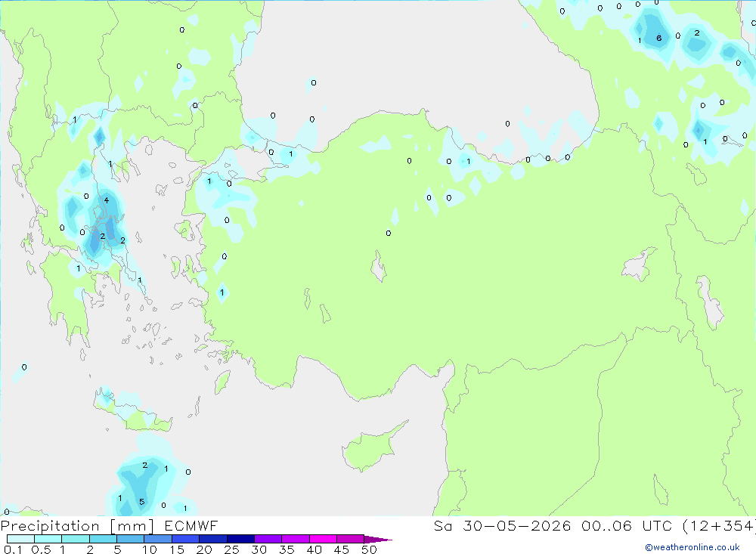Pick the 30–35 mm purple legend swatch
The height and width of the screenshot is (554, 756).
click(268, 539)
